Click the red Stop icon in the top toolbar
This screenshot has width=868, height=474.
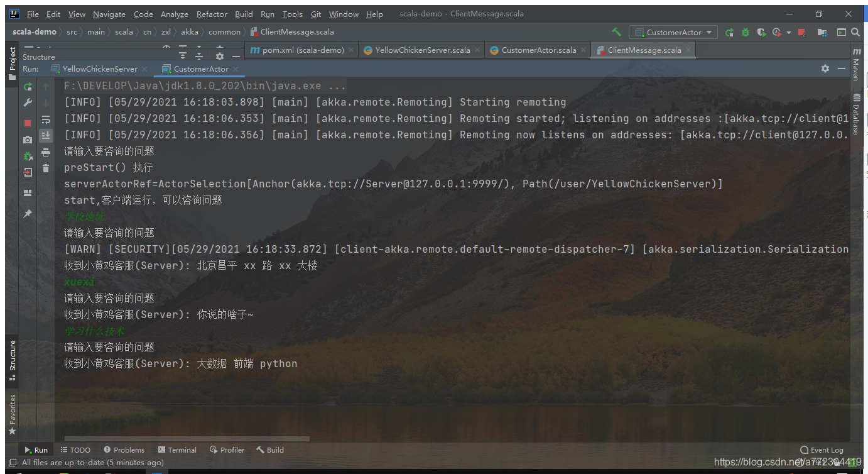(801, 32)
